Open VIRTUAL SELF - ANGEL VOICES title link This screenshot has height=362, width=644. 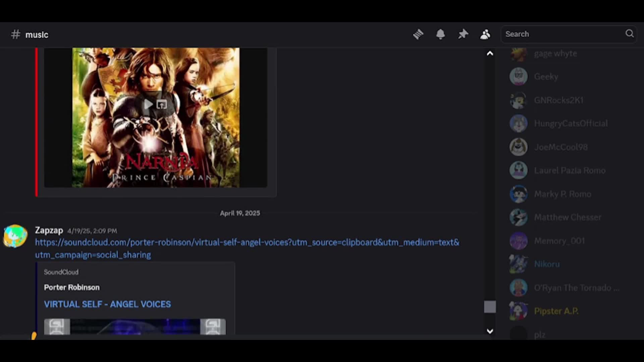pos(107,304)
